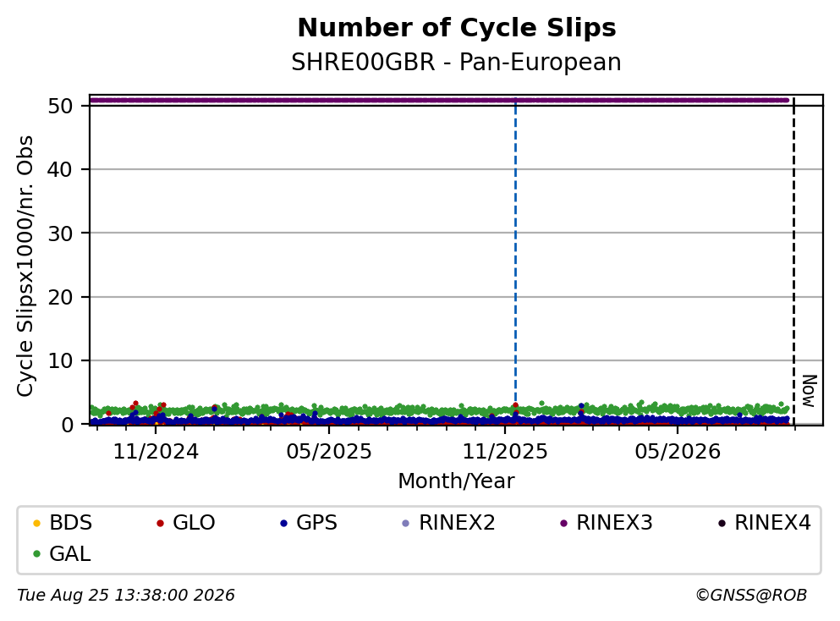Click the lavender RINEX2 legend dot
Image resolution: width=840 pixels, height=621 pixels.
coord(405,523)
